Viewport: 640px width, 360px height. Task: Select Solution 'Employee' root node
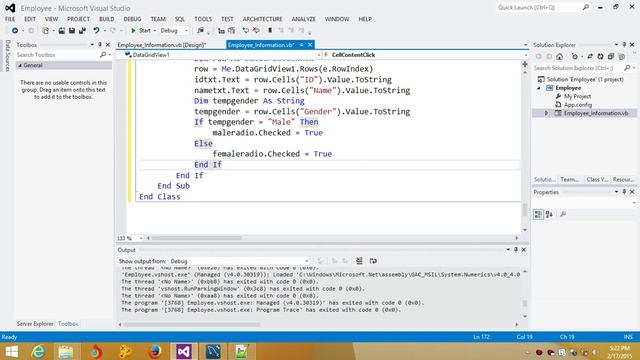tap(585, 79)
